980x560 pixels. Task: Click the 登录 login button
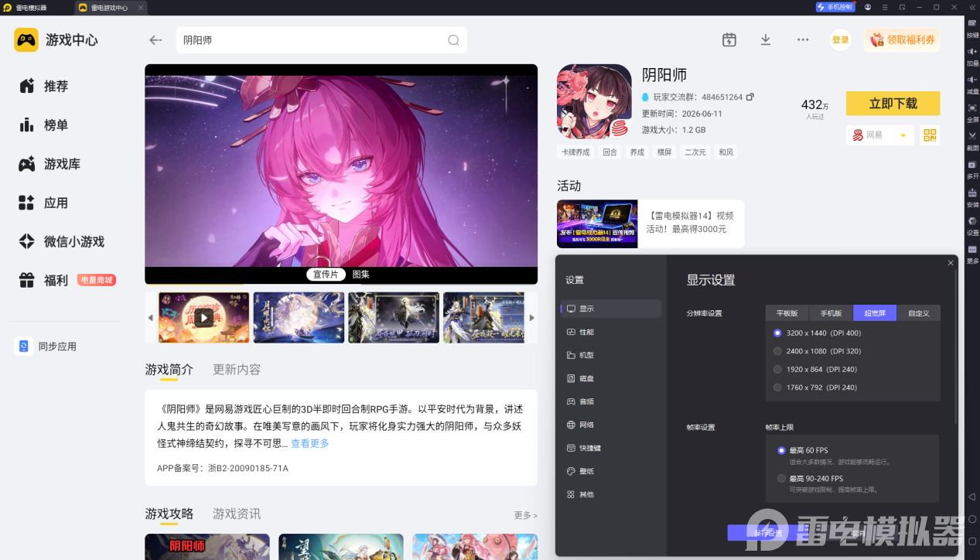841,40
